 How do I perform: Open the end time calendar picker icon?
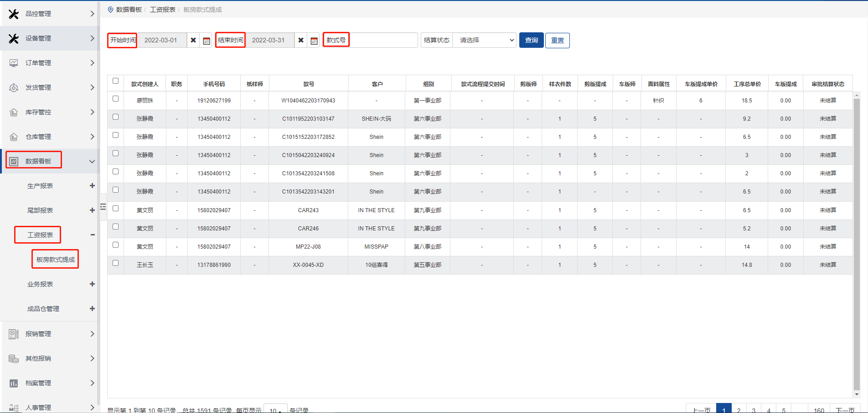click(314, 41)
